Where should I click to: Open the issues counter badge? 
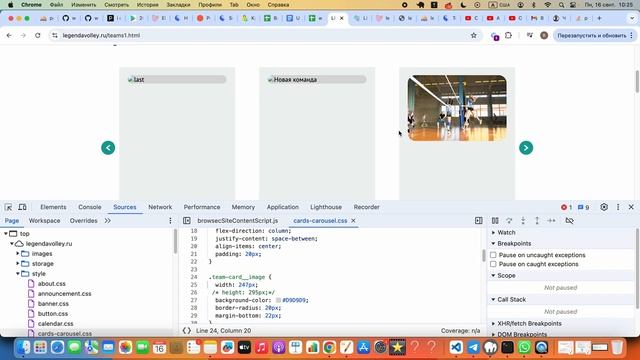tap(583, 207)
